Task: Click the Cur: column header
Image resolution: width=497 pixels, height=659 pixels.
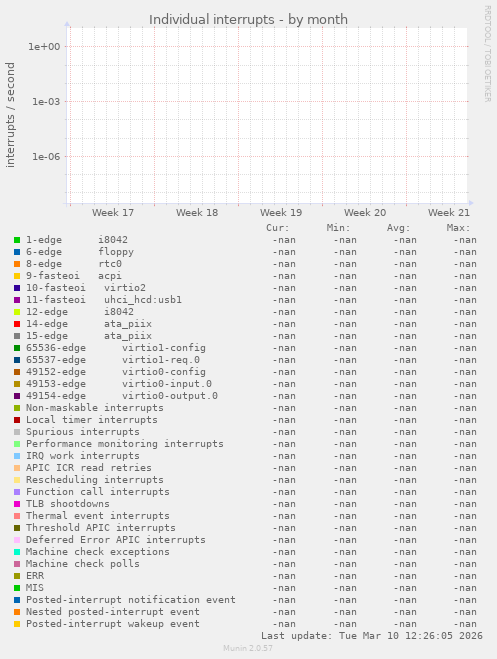Action: coord(278,228)
